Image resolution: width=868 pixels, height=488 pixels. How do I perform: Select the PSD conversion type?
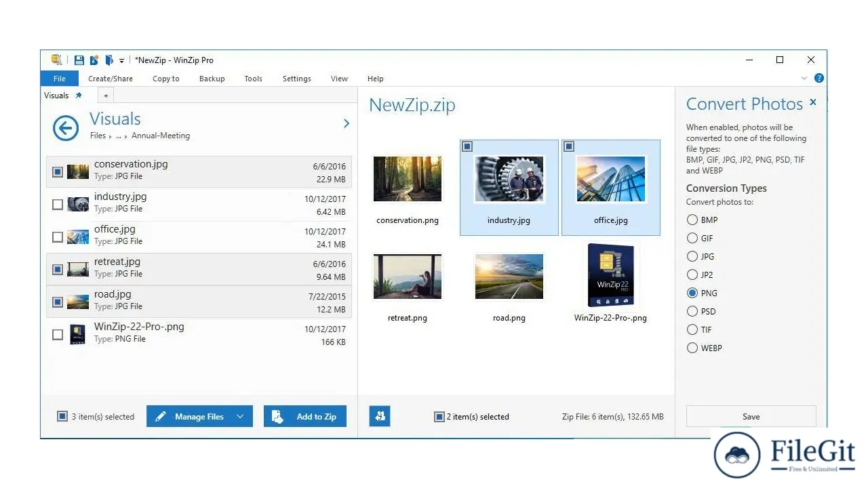point(692,311)
